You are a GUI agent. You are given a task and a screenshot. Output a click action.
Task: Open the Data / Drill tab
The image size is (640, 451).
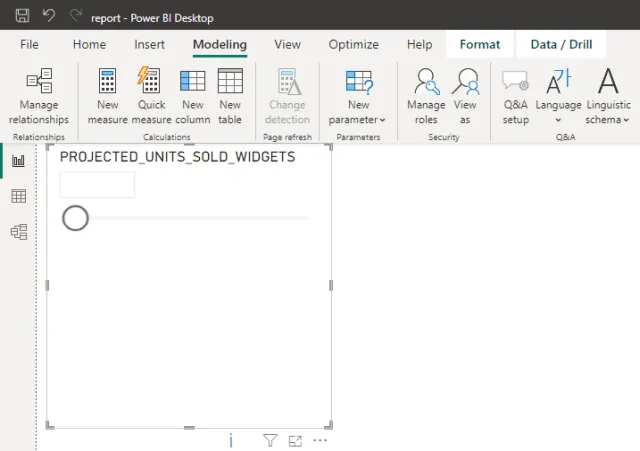561,44
